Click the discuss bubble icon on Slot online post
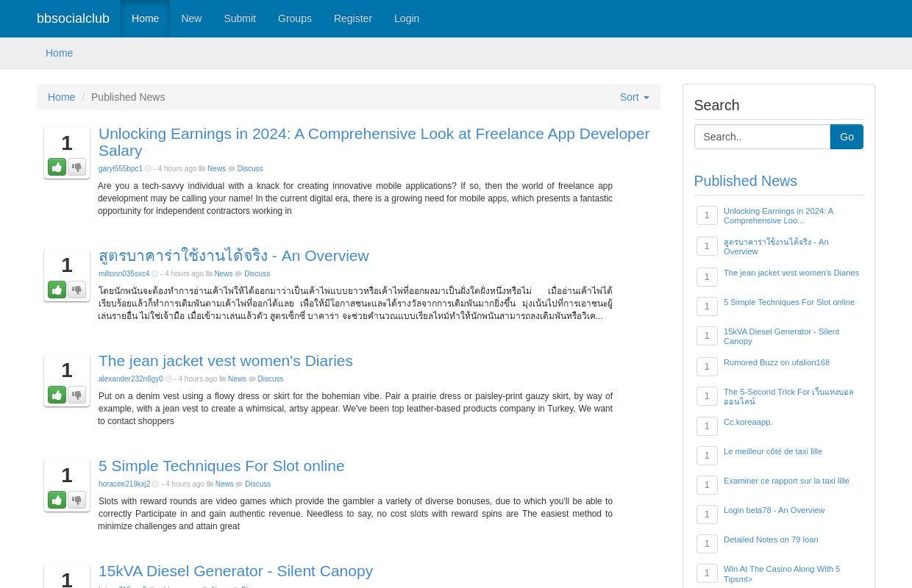 240,484
